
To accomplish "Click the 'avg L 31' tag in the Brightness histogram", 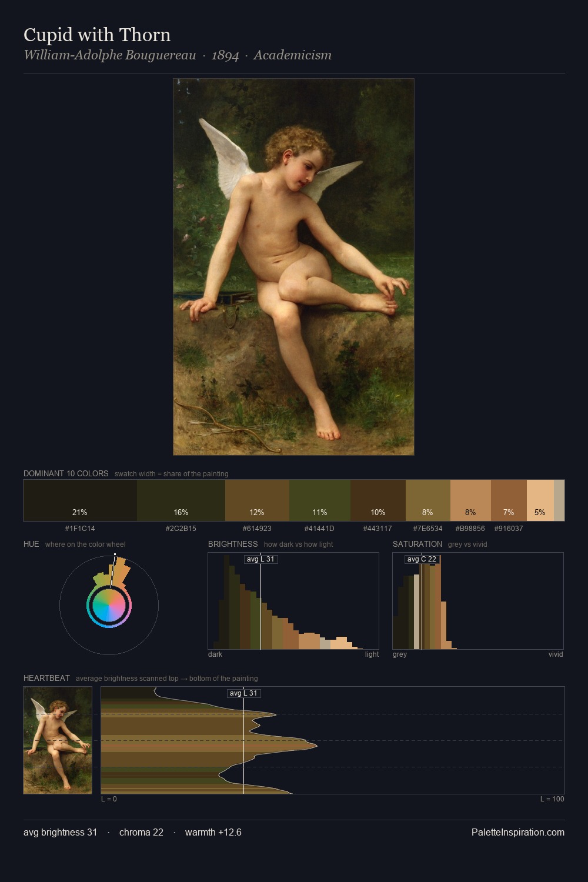I will (260, 559).
